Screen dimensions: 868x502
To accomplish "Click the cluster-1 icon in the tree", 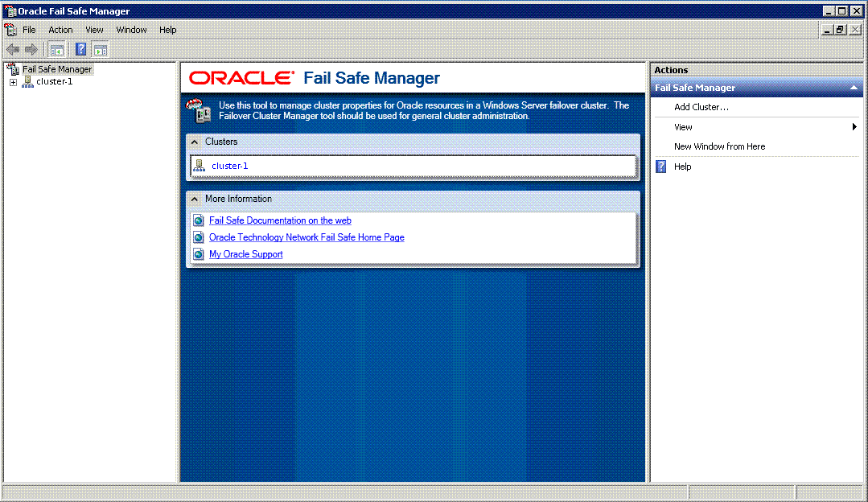I will pyautogui.click(x=27, y=82).
